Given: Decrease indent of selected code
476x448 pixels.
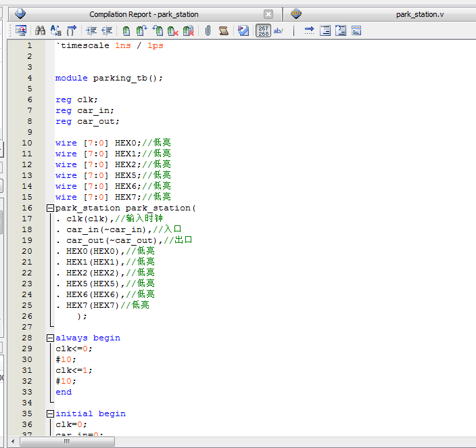Looking at the screenshot, I should (107, 30).
